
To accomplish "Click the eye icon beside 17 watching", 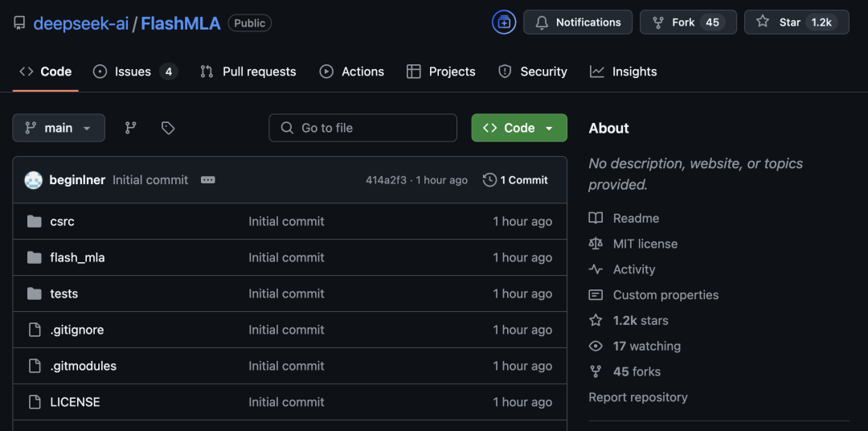I will [x=596, y=347].
